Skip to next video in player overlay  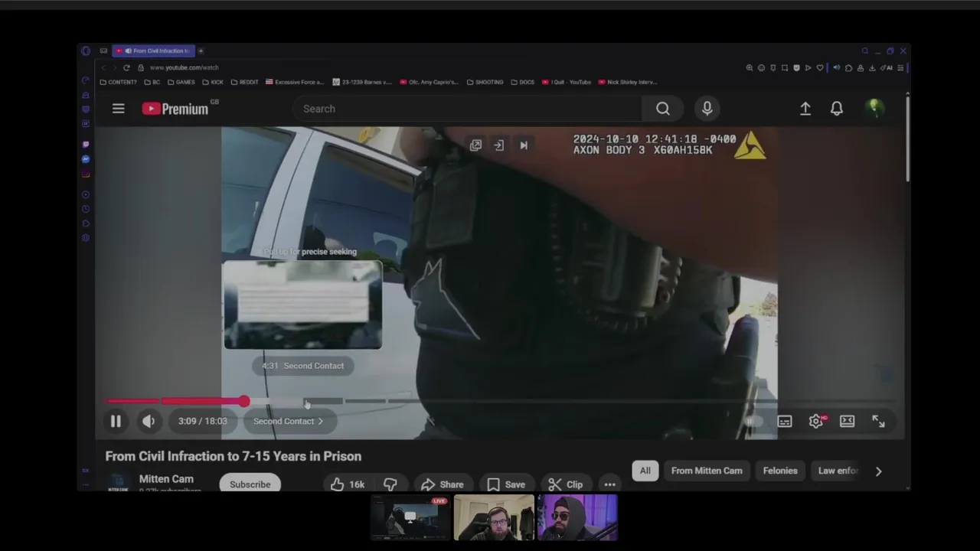coord(524,145)
